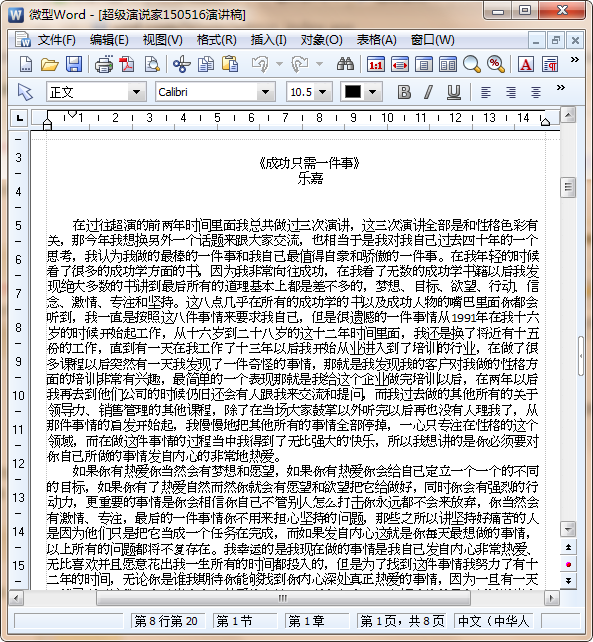Set zoom to 1:1 actual size
593x642 pixels.
pos(376,64)
